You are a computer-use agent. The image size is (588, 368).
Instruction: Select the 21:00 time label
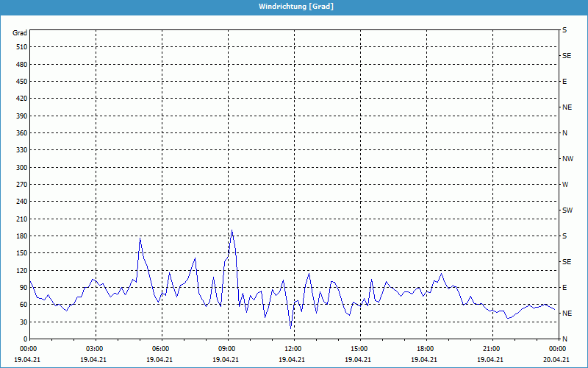click(492, 348)
